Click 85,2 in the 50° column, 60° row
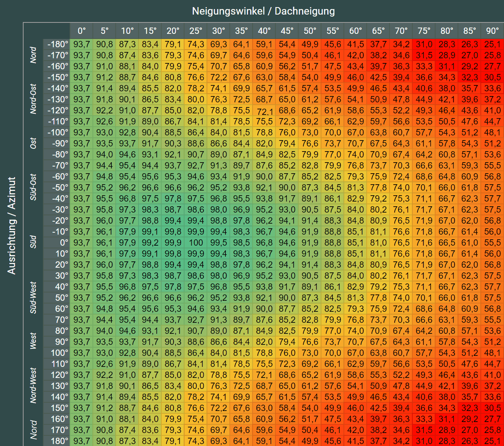The image size is (504, 446). pos(310,309)
